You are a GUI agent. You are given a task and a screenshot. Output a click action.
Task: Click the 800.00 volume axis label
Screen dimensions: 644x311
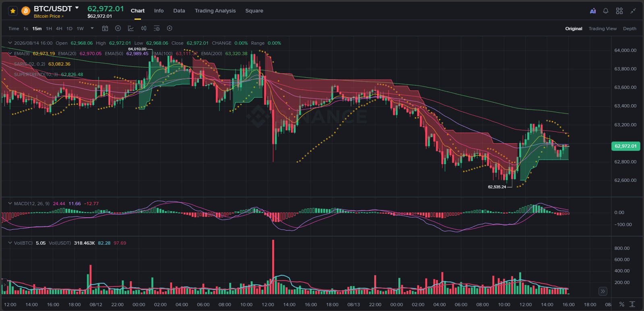(622, 248)
